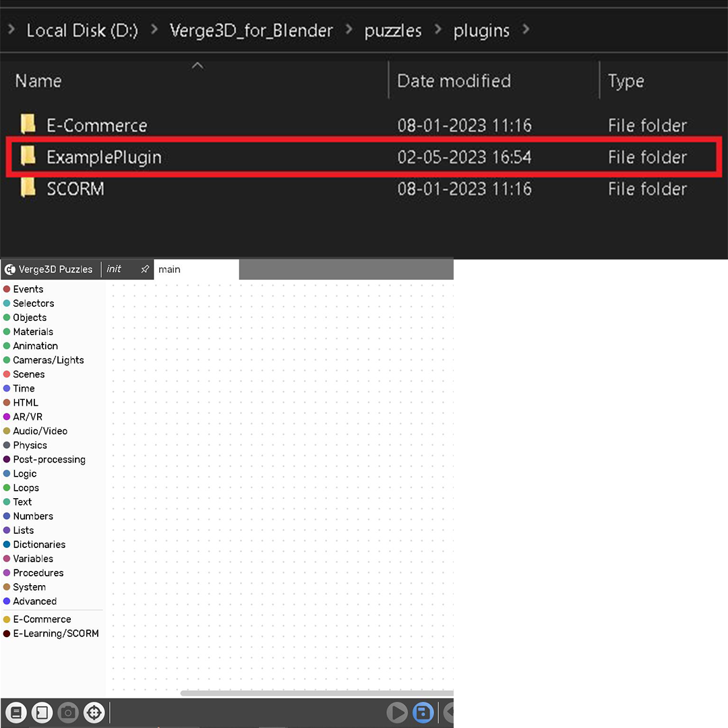
Task: Select the Audio/Video puzzle category
Action: pyautogui.click(x=40, y=431)
